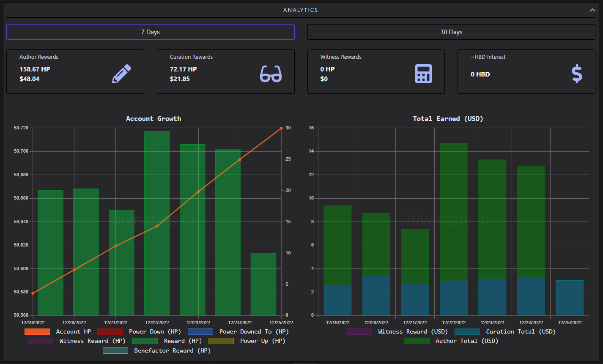Toggle the Benefactor Reward (HP) legend item
This screenshot has width=603, height=364.
156,350
